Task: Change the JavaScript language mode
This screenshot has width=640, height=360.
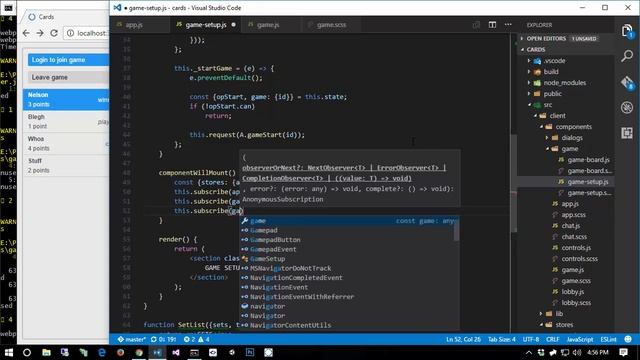Action: [580, 339]
